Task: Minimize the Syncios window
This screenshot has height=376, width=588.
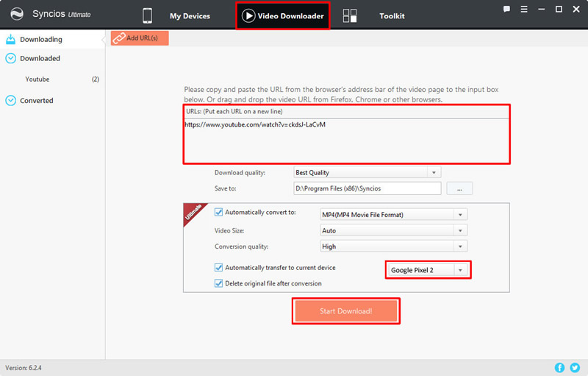Action: (x=541, y=10)
